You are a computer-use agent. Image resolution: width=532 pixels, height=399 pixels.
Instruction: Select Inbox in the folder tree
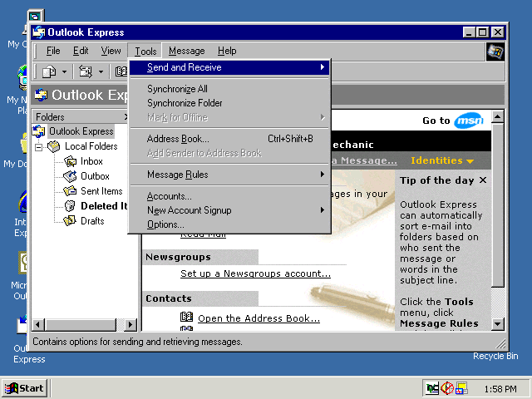click(91, 161)
